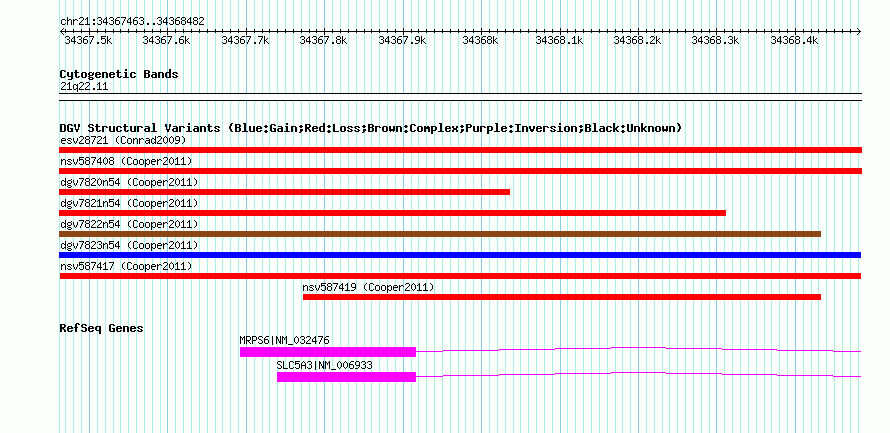This screenshot has width=890, height=433.
Task: Select the blue dgv7823n54 gain bar
Action: click(460, 255)
